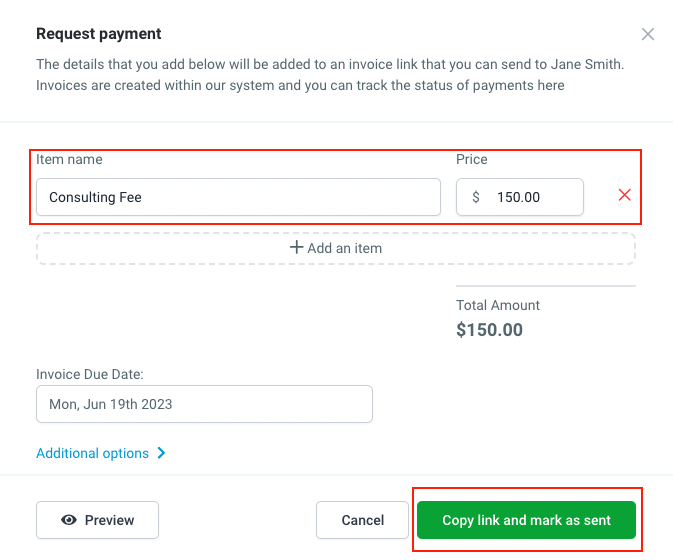Cancel the payment request
Screen dimensions: 673x560
click(362, 520)
